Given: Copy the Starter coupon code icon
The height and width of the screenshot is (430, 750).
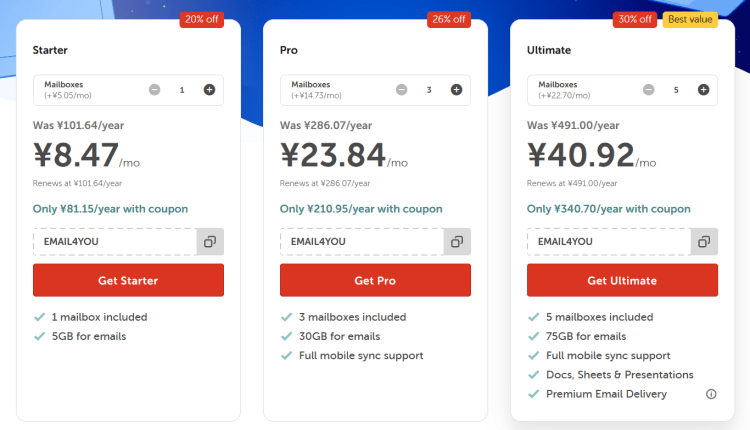Looking at the screenshot, I should [x=210, y=242].
